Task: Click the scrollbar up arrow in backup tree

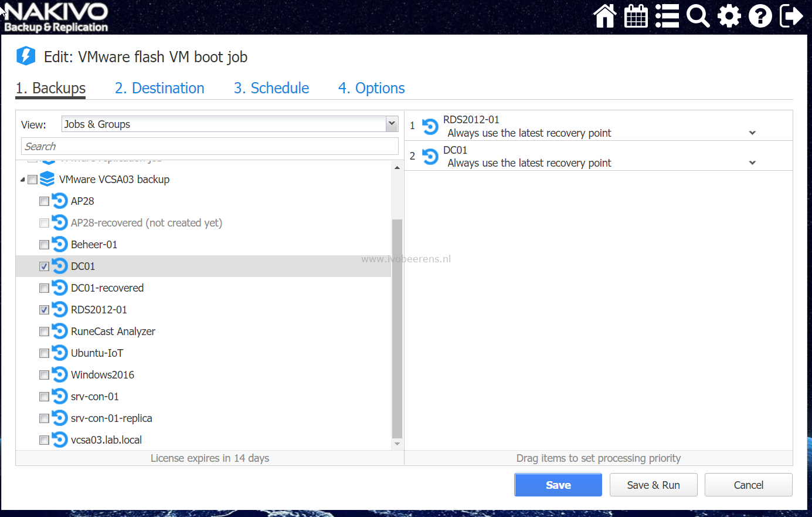Action: (397, 168)
